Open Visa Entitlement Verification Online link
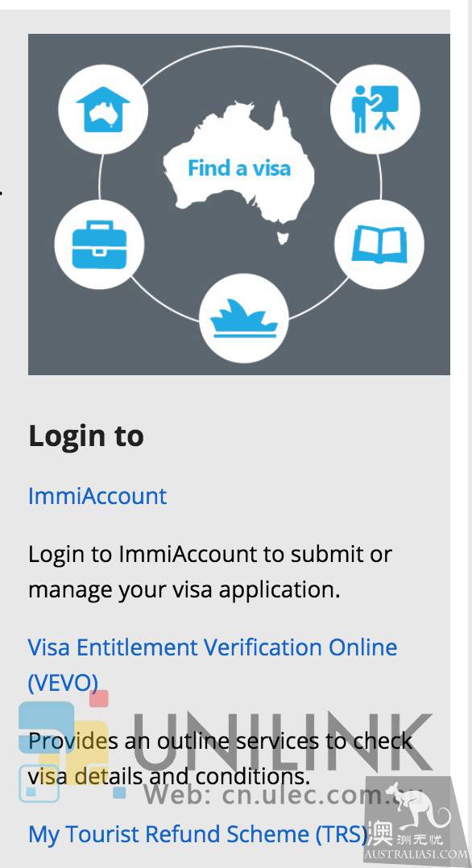This screenshot has width=472, height=868. pos(213,664)
